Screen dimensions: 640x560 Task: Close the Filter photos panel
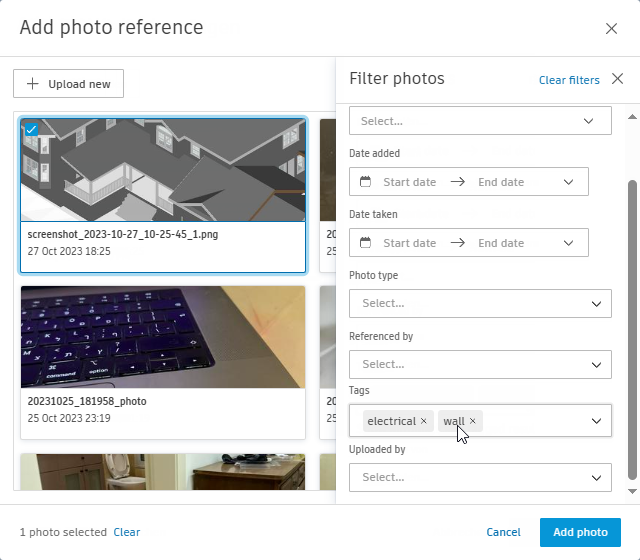(x=617, y=79)
